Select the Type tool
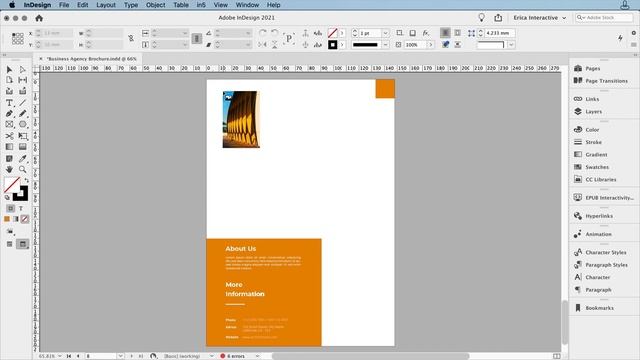This screenshot has height=360, width=640. pos(9,102)
